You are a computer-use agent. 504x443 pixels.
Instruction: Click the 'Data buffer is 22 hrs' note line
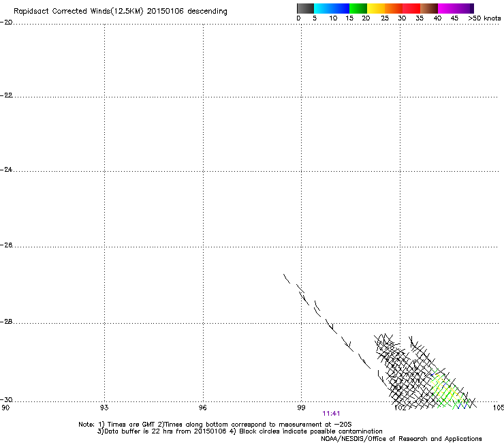click(240, 431)
